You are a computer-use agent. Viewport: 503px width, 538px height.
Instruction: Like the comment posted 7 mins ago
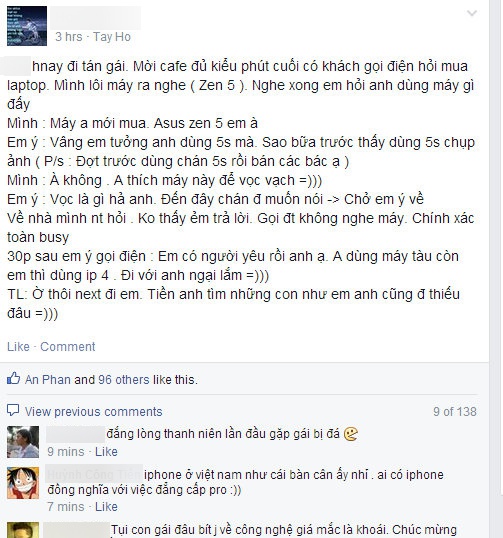(106, 506)
